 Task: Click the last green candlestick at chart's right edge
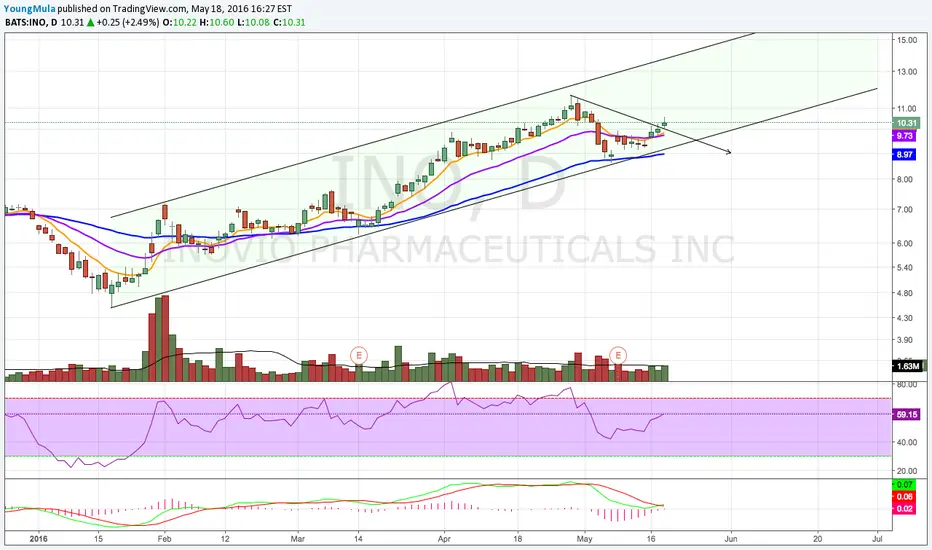(x=664, y=123)
